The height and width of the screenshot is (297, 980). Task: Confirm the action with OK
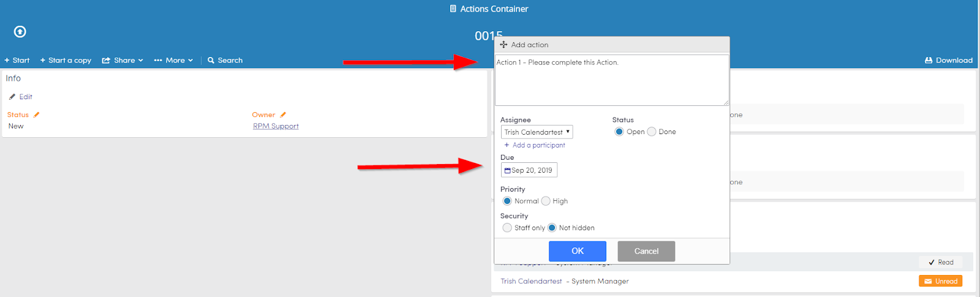point(578,251)
